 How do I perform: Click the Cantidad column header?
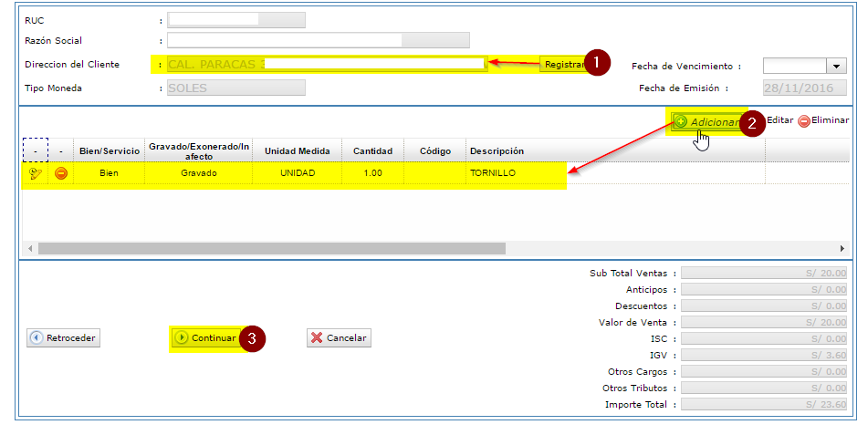(x=372, y=150)
